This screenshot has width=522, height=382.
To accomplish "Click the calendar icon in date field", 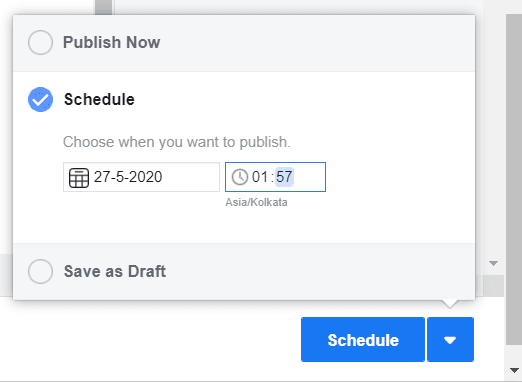I will pos(79,178).
